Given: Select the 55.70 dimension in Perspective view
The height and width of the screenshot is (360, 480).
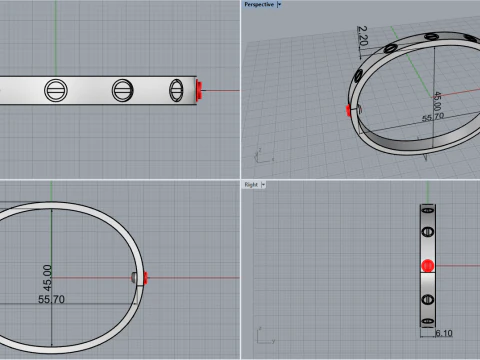Looking at the screenshot, I should pyautogui.click(x=433, y=117).
